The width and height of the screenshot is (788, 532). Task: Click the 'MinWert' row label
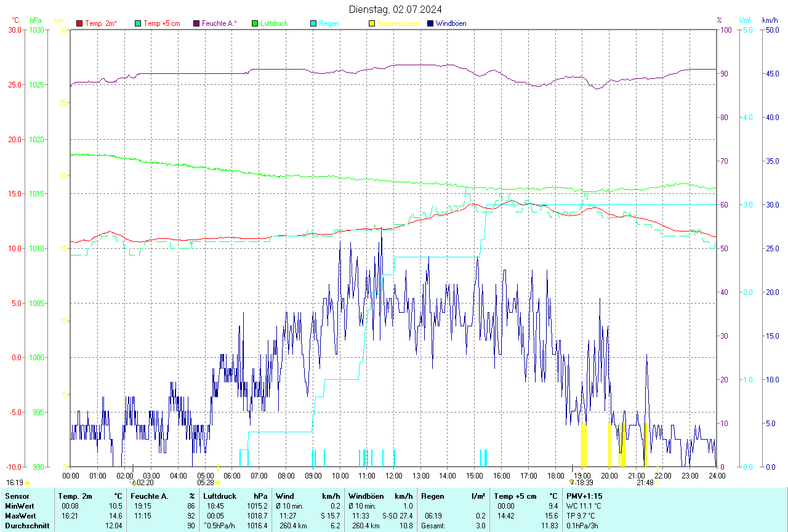(x=19, y=506)
